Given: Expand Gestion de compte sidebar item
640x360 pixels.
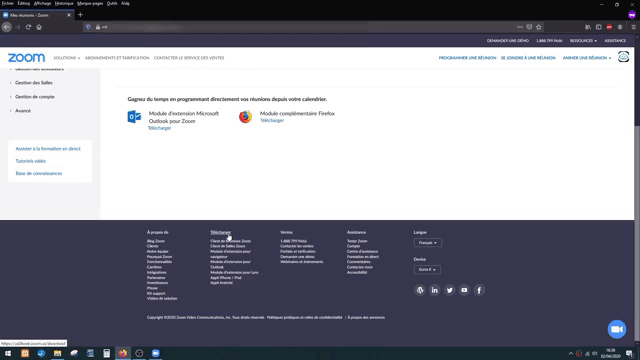Looking at the screenshot, I should [x=34, y=97].
